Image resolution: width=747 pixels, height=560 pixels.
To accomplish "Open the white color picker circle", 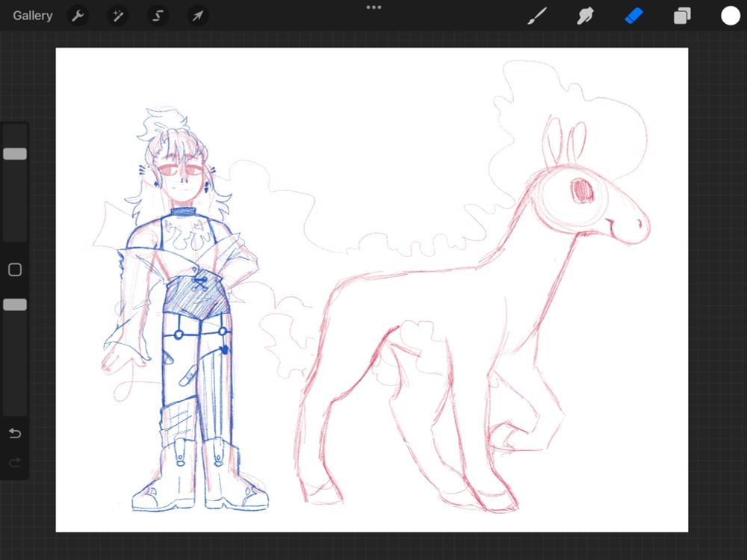I will (x=731, y=16).
